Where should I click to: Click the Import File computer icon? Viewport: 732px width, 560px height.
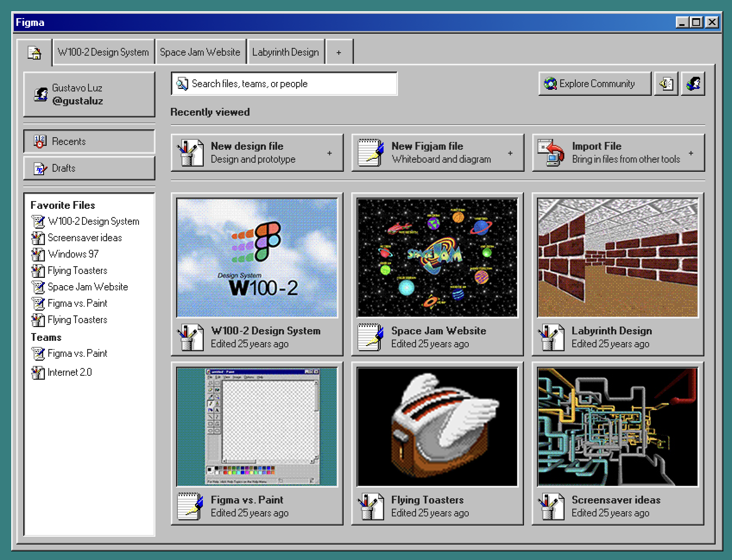click(x=551, y=153)
